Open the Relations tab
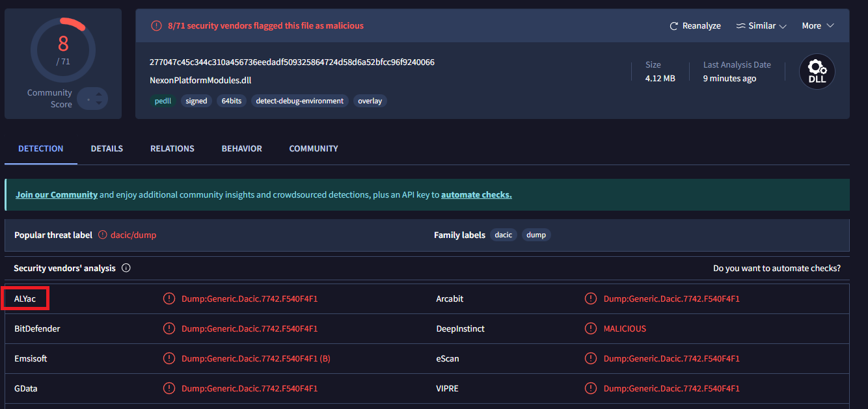The image size is (868, 409). (x=172, y=149)
